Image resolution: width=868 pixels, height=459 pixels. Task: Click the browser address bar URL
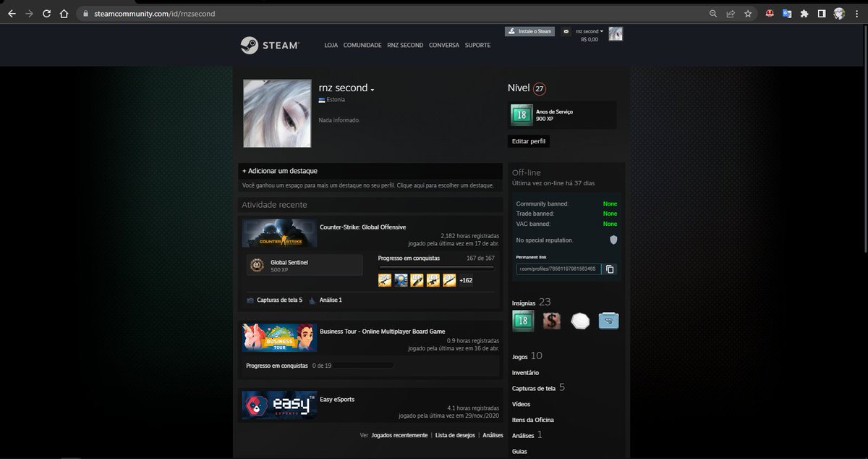[x=154, y=13]
